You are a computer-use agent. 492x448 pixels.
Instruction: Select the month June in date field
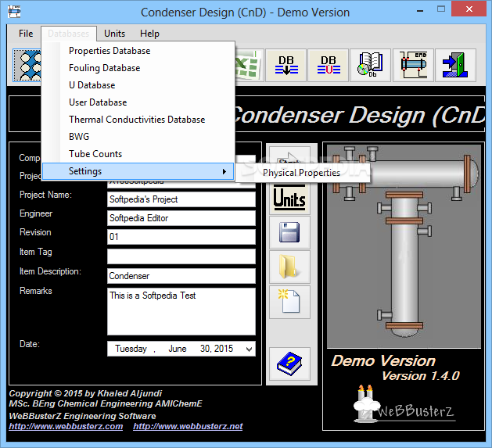point(178,349)
